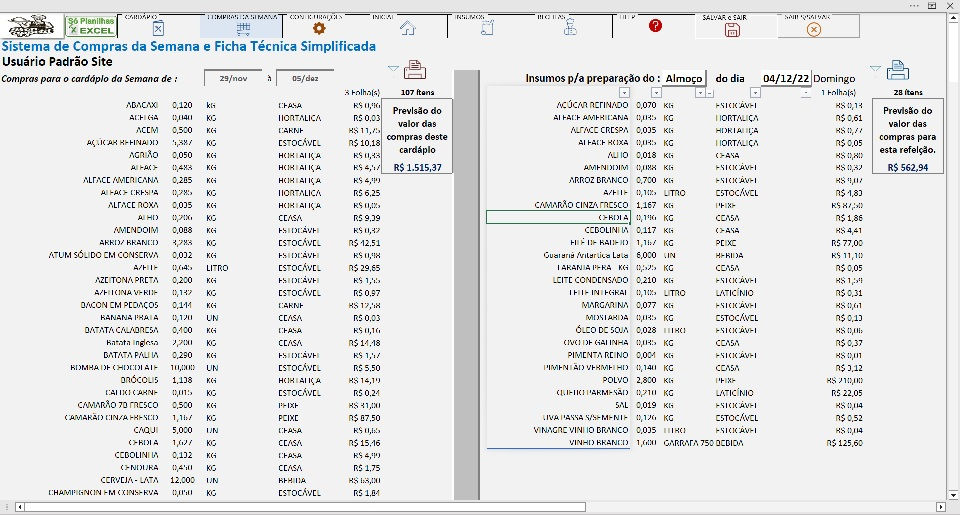Image resolution: width=960 pixels, height=515 pixels.
Task: Open the window options ellipsis menu
Action: (914, 6)
